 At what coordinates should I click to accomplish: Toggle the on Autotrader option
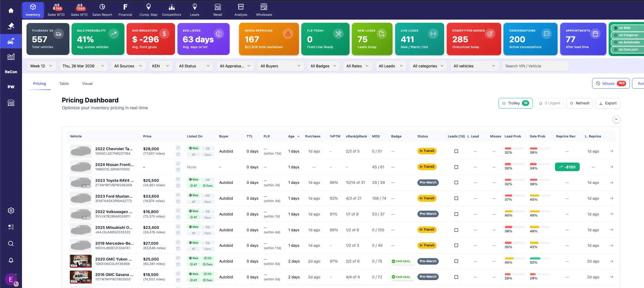[627, 42]
